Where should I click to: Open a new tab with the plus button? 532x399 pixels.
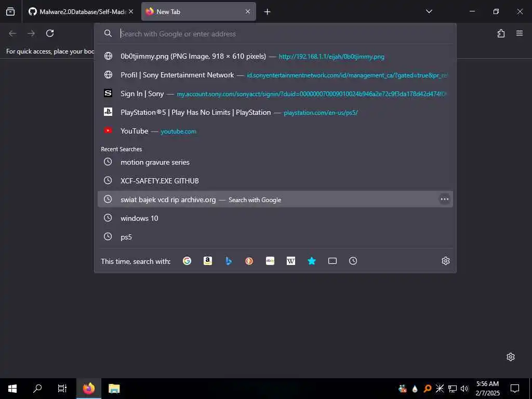pos(268,12)
